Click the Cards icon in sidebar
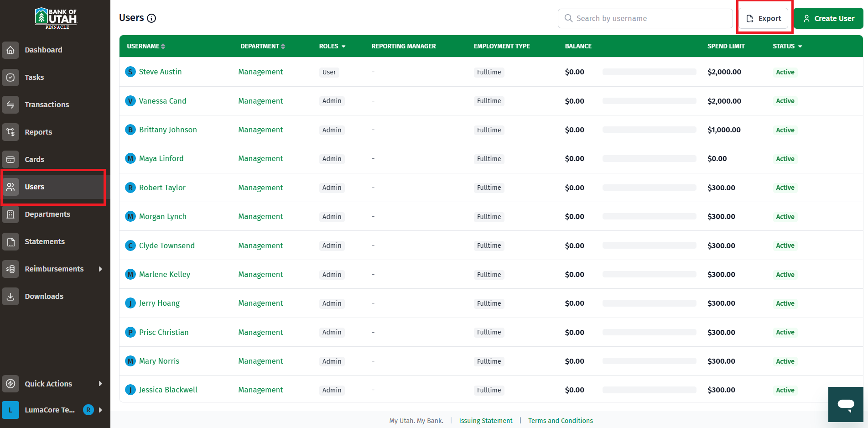868x428 pixels. [x=10, y=160]
